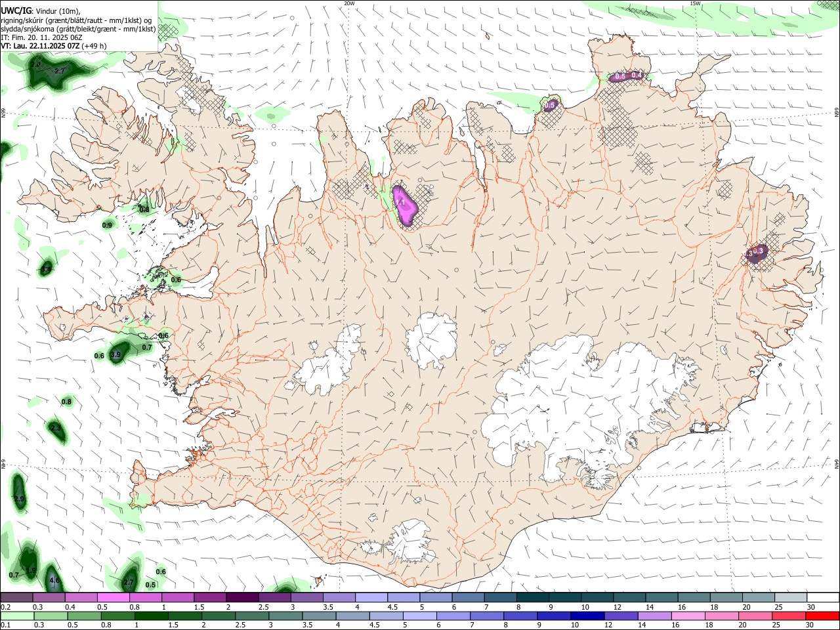Image resolution: width=840 pixels, height=630 pixels.
Task: Select the deep blue rain swatch labeled 10
Action: pyautogui.click(x=587, y=616)
